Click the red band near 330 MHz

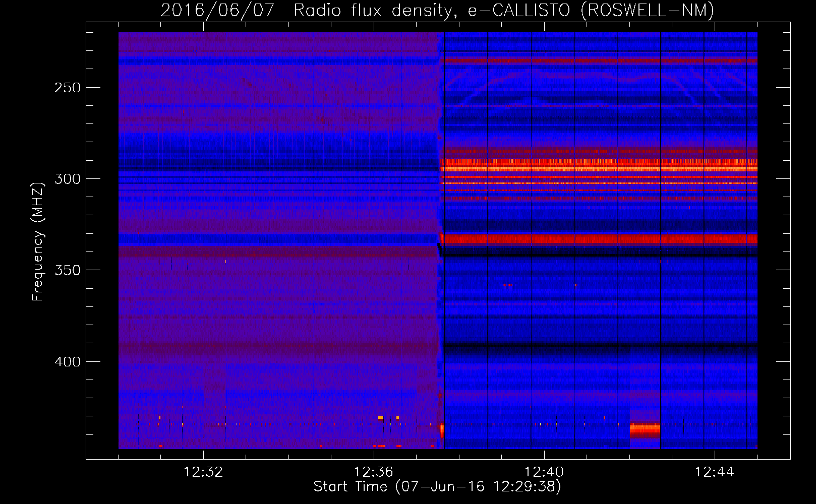click(599, 238)
